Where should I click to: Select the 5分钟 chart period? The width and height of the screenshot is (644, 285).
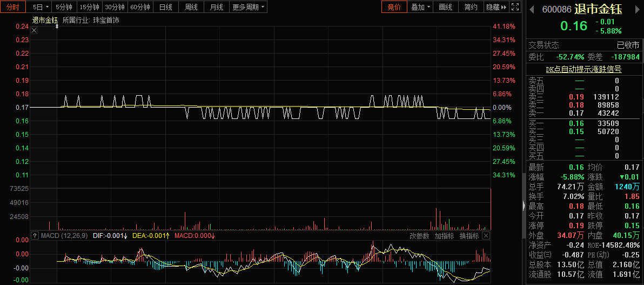click(x=64, y=7)
